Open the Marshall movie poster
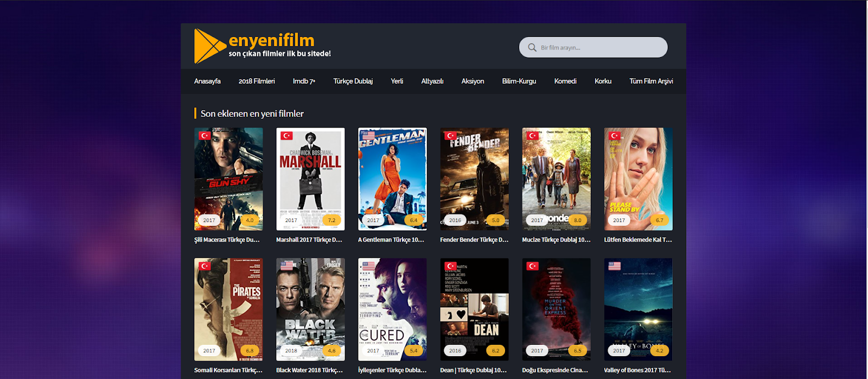 click(310, 179)
